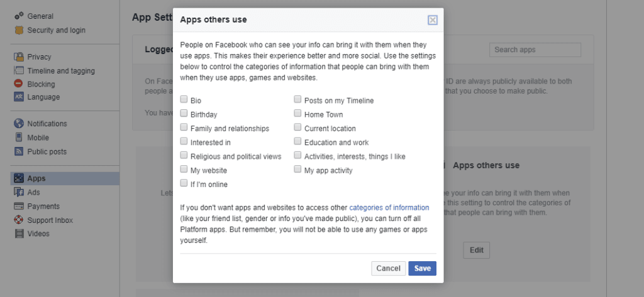
Task: Enable the Bio checkbox
Action: pos(184,99)
